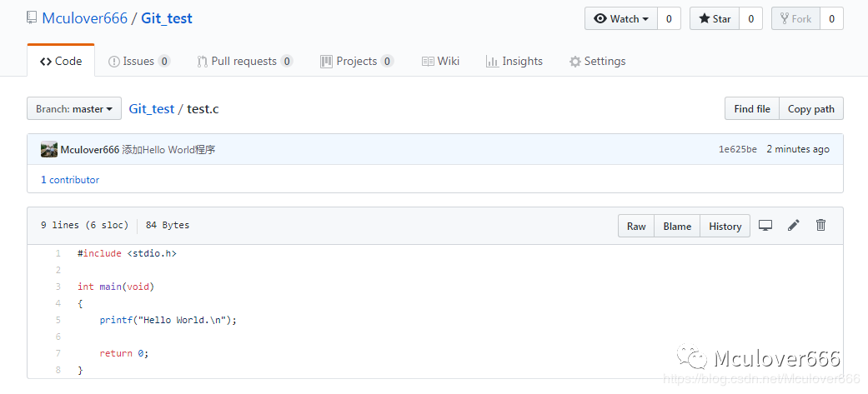
Task: Open the desktop app display icon
Action: click(765, 225)
